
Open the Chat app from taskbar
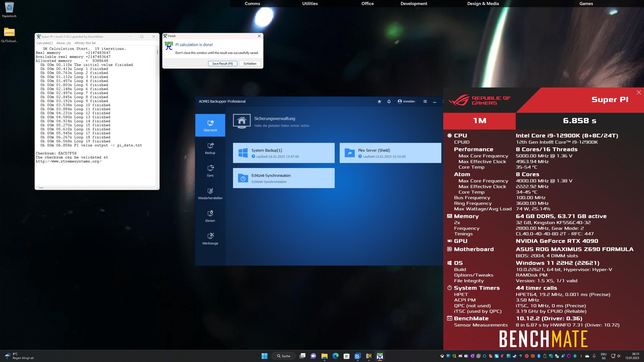pos(313,356)
